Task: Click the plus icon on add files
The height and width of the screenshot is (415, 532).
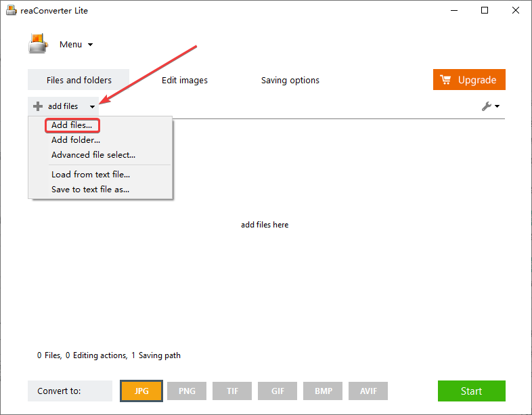Action: coord(38,106)
